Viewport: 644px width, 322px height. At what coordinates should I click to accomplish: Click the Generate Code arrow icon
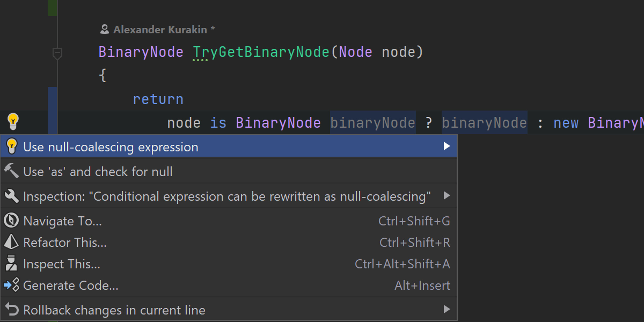click(11, 285)
